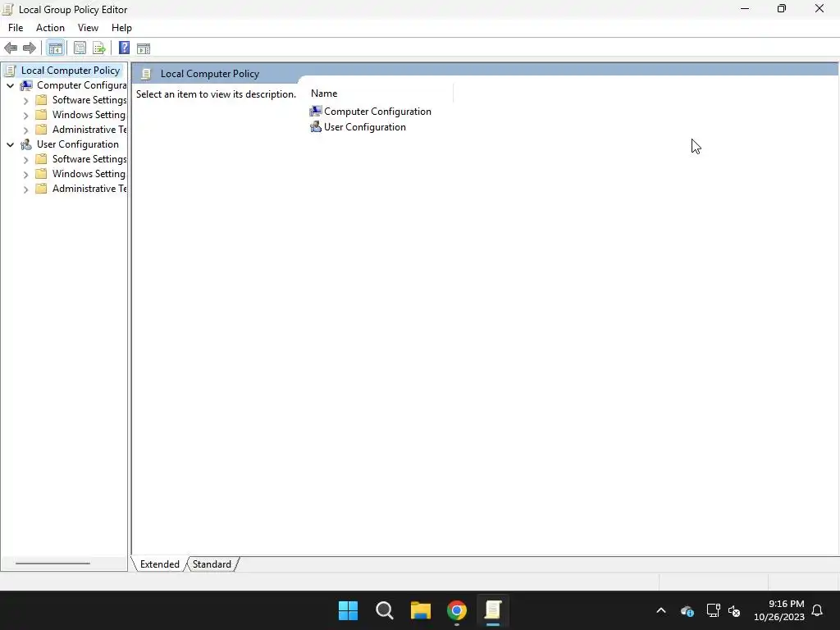The height and width of the screenshot is (630, 840).
Task: Expand Software Settings under User Configuration
Action: [x=25, y=160]
